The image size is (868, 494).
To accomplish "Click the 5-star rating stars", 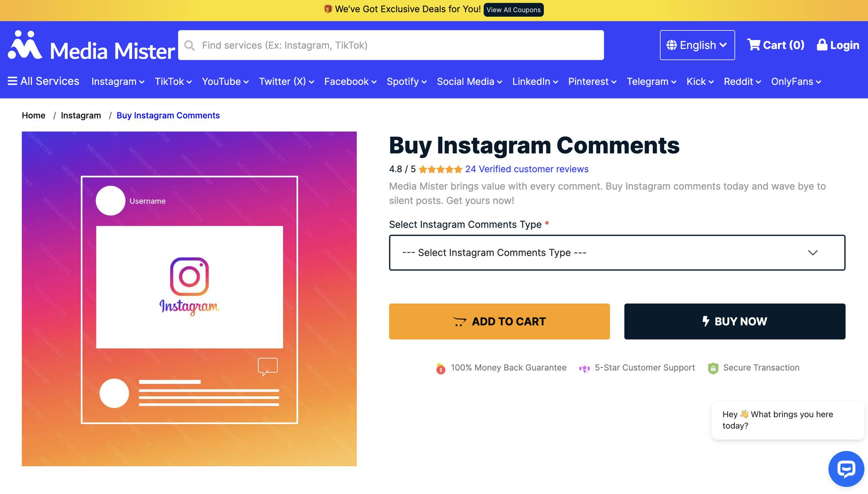I will [x=440, y=169].
